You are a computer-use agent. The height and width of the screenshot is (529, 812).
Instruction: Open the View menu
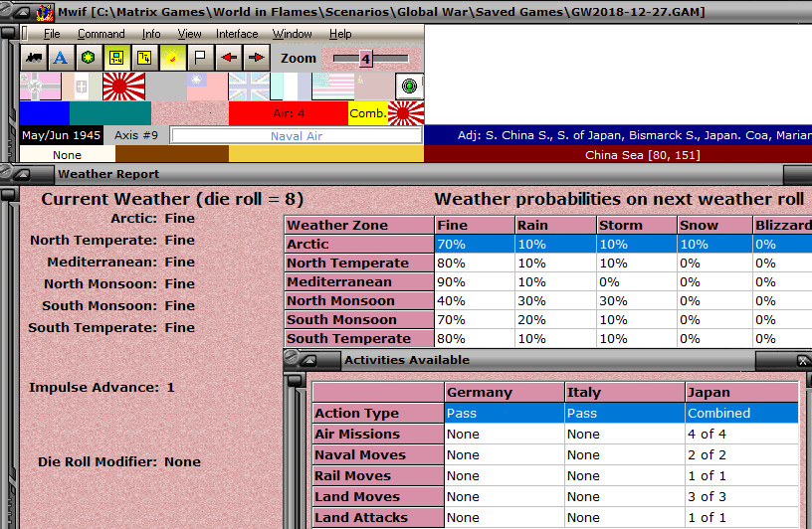point(189,34)
